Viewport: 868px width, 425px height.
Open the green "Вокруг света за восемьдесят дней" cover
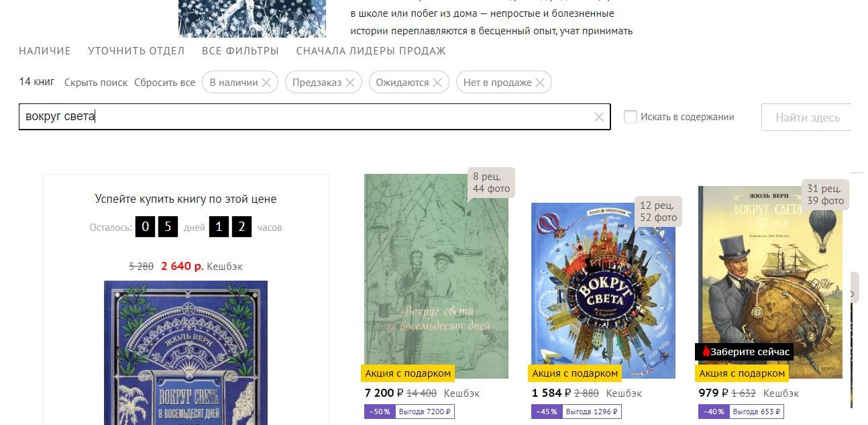(x=436, y=277)
